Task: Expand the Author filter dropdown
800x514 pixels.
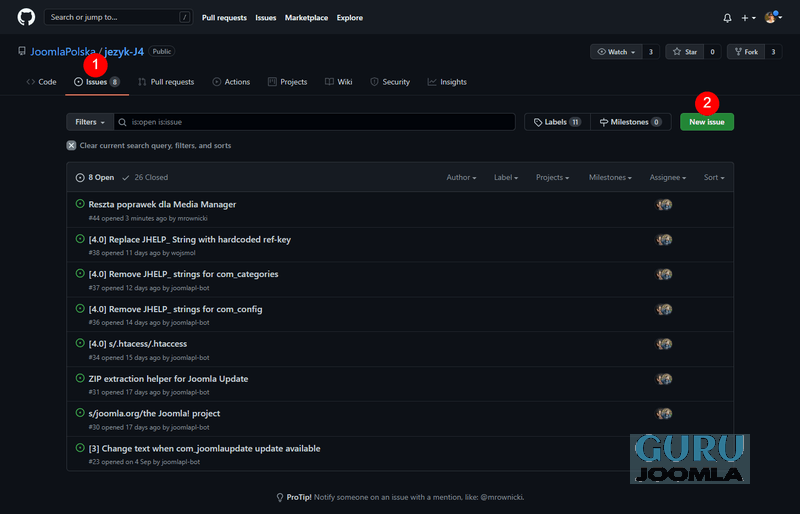Action: [x=461, y=178]
